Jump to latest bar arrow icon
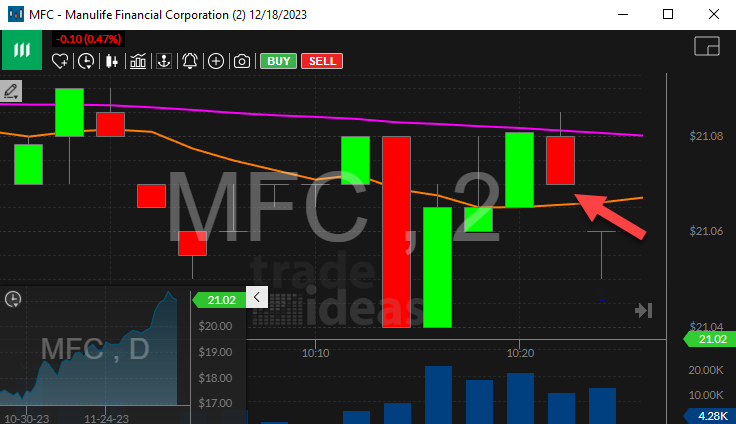Image resolution: width=736 pixels, height=424 pixels. [x=644, y=310]
